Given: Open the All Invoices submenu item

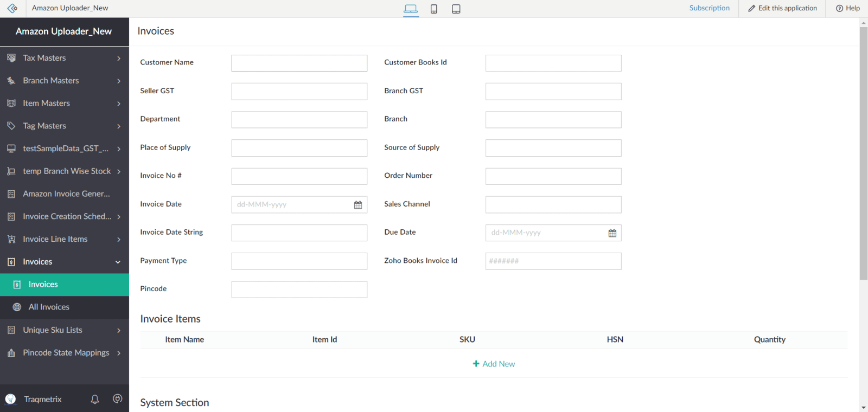Looking at the screenshot, I should [65, 307].
